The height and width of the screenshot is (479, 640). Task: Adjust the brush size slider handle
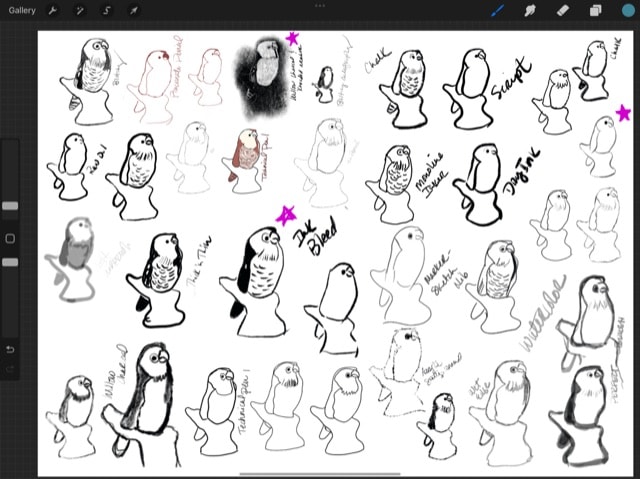tap(10, 206)
